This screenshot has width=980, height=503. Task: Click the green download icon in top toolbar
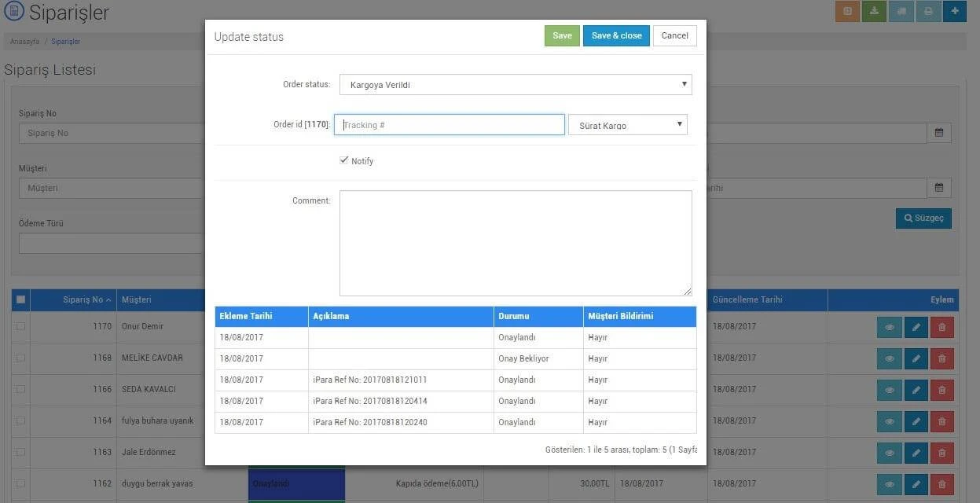click(874, 12)
